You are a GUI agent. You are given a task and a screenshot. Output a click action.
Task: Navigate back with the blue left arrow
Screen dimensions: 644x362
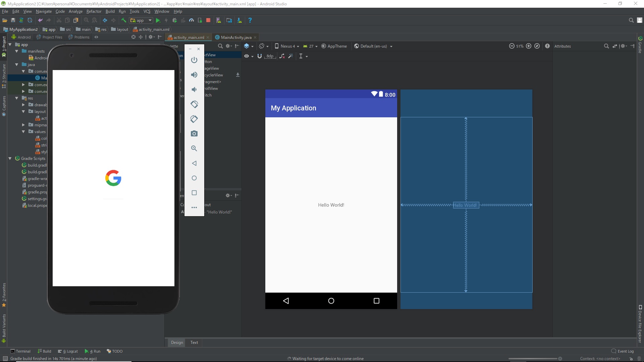[105, 20]
